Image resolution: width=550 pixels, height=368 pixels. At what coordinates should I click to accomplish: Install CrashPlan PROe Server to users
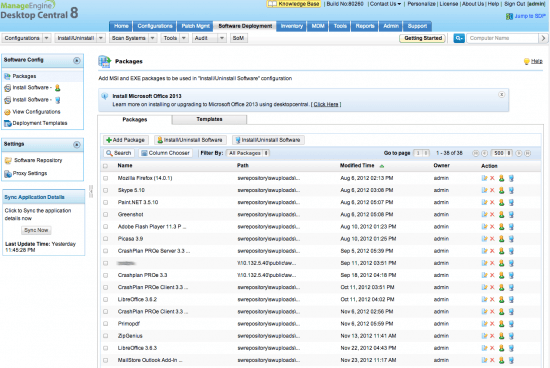[502, 251]
